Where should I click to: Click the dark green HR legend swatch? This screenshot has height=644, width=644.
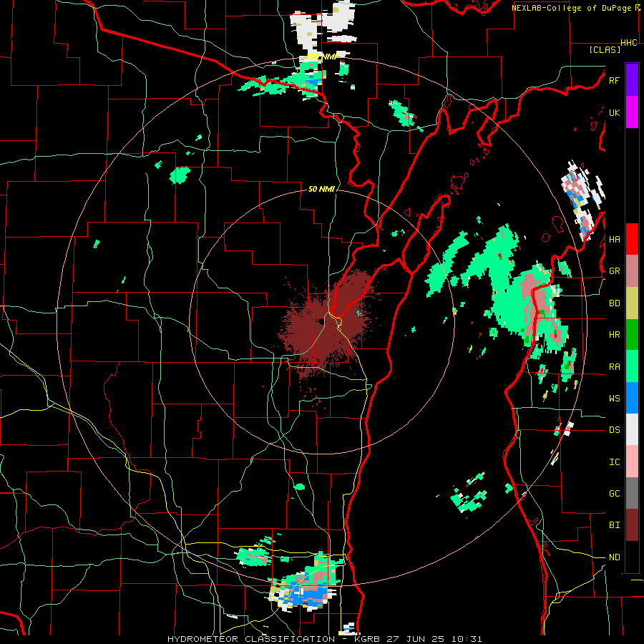[632, 335]
